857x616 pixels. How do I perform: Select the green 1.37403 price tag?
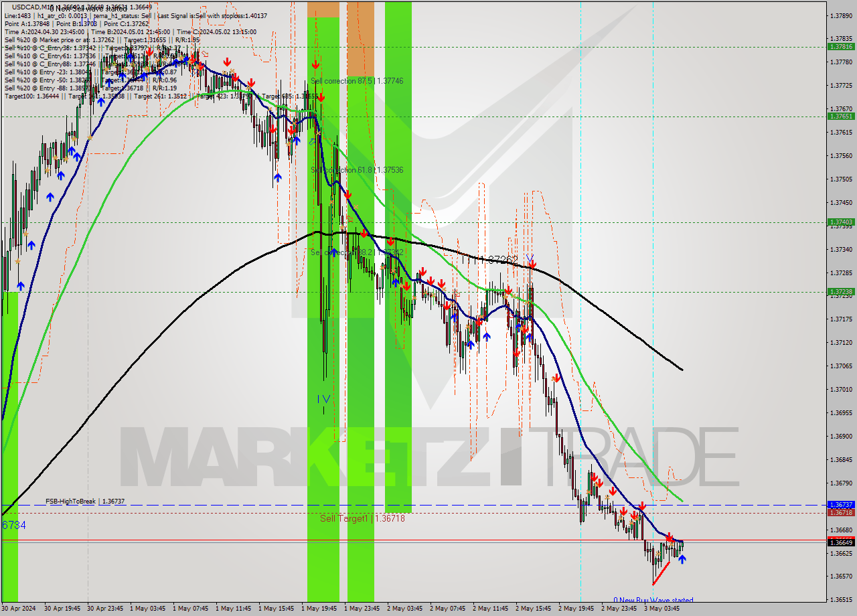point(841,222)
